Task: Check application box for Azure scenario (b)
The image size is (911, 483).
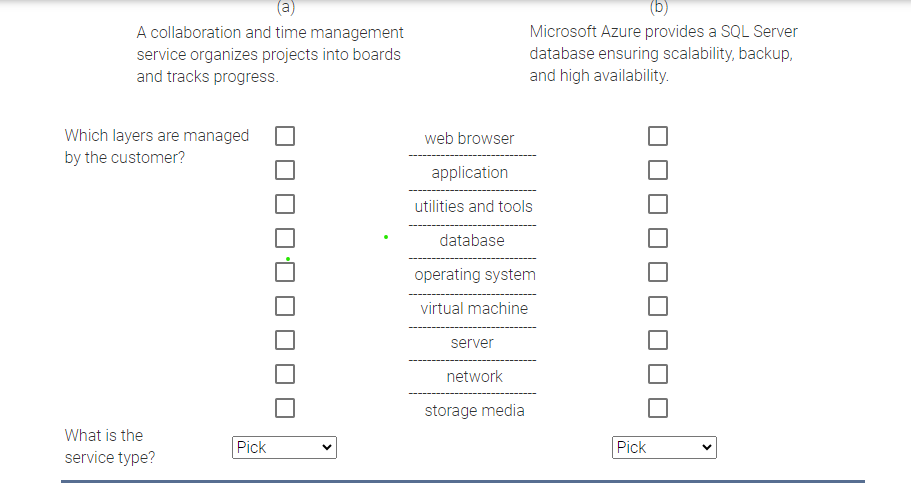Action: [x=658, y=170]
